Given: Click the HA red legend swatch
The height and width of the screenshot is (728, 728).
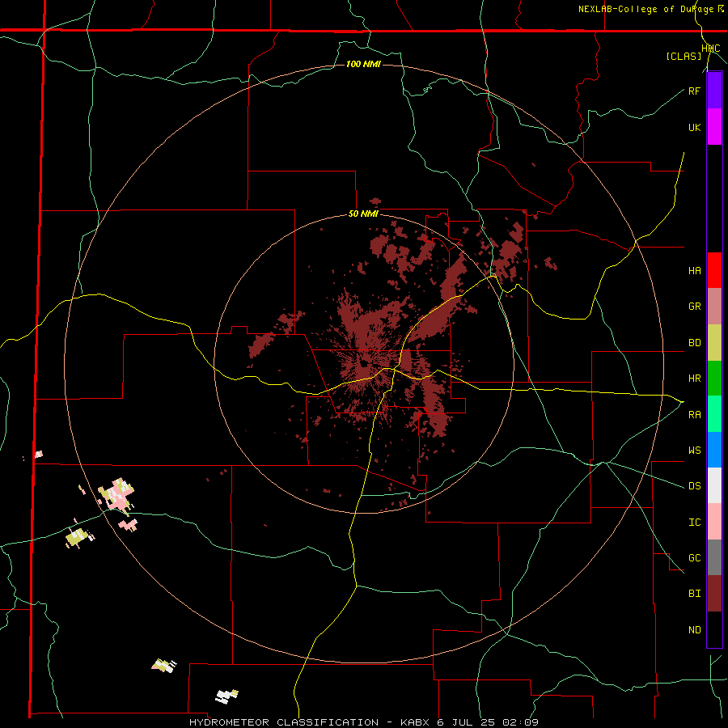Looking at the screenshot, I should point(714,270).
